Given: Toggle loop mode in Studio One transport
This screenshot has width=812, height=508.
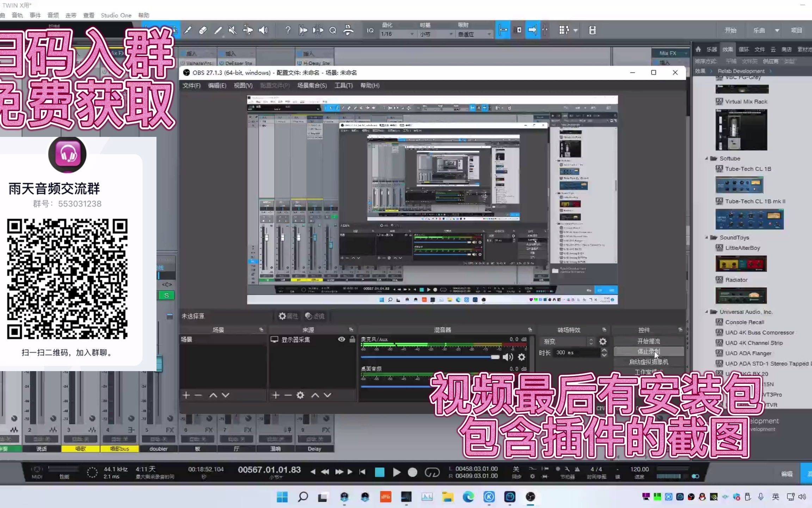Looking at the screenshot, I should (432, 472).
